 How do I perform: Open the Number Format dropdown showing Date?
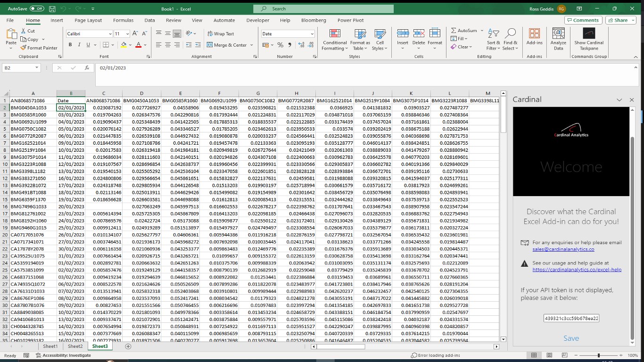click(312, 34)
